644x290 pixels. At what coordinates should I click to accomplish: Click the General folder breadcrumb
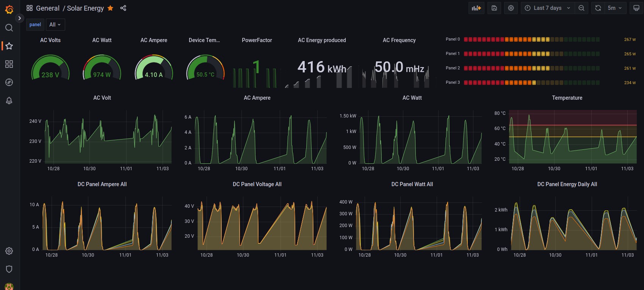coord(48,8)
